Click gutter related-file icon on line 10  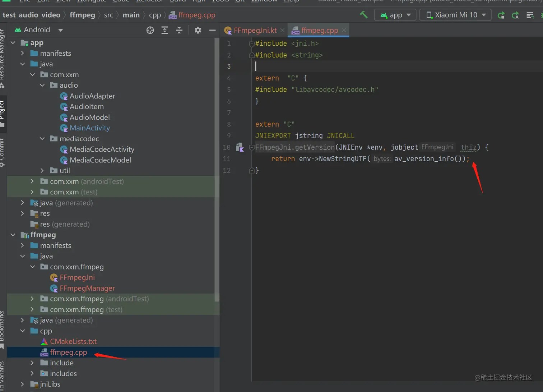point(240,147)
